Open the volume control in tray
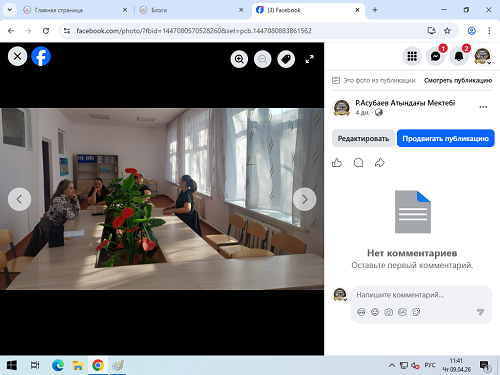Image resolution: width=500 pixels, height=375 pixels. point(415,366)
